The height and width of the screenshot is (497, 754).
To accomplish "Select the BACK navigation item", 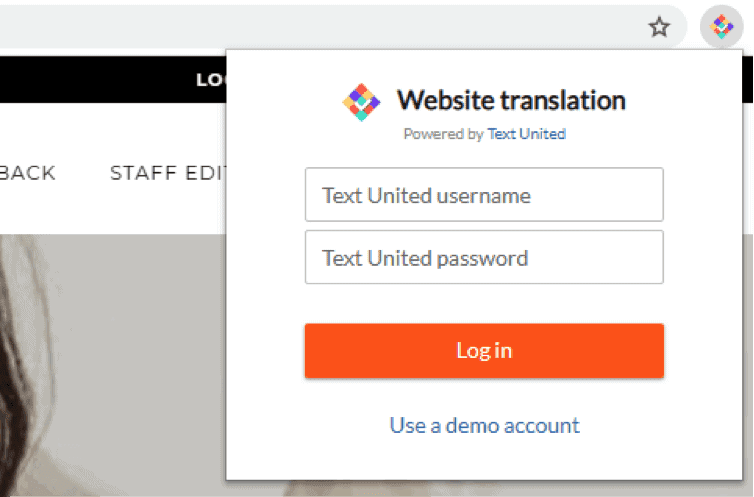I will coord(27,173).
